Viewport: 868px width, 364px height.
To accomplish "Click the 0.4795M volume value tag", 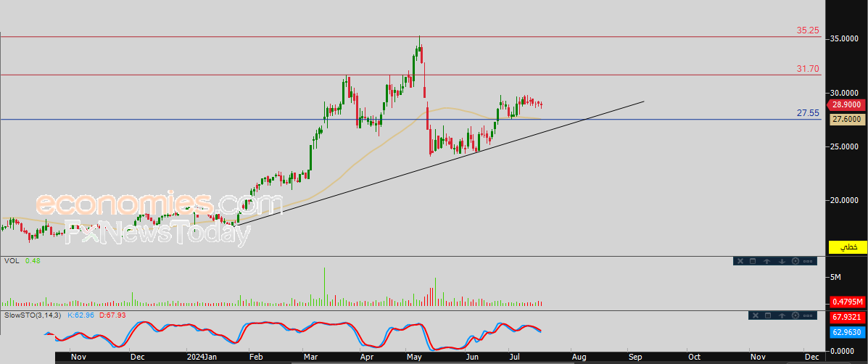I will [x=848, y=302].
